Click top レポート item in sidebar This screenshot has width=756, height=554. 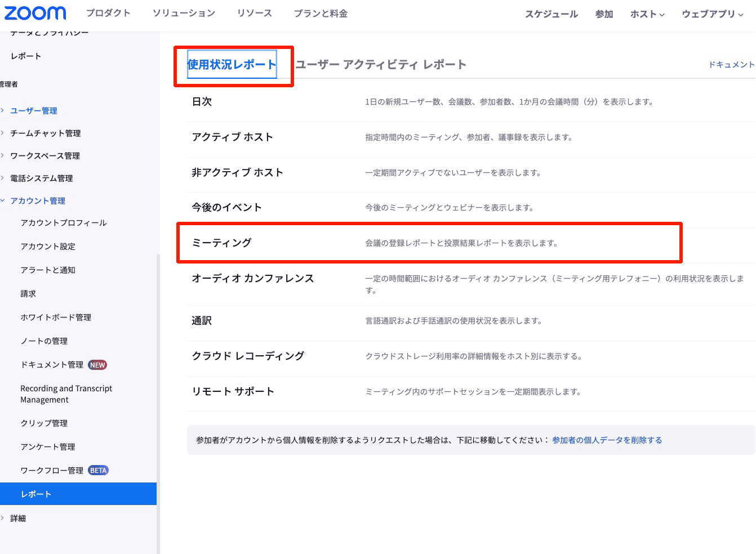(26, 56)
